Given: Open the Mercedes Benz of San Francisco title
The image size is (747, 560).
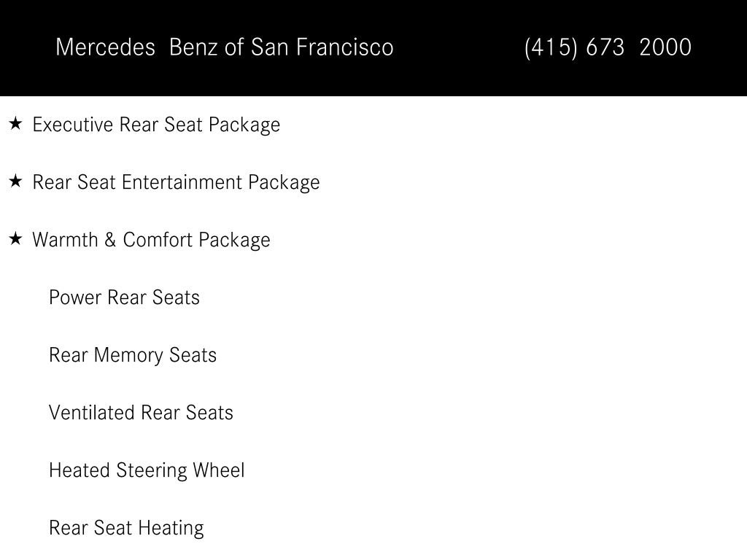Looking at the screenshot, I should pyautogui.click(x=225, y=47).
